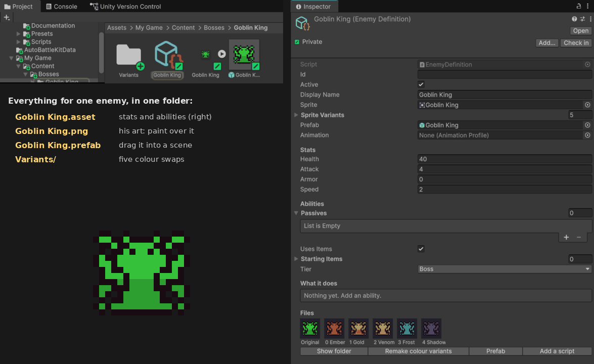This screenshot has height=364, width=594.
Task: Remove a passive with the minus icon
Action: pyautogui.click(x=579, y=237)
